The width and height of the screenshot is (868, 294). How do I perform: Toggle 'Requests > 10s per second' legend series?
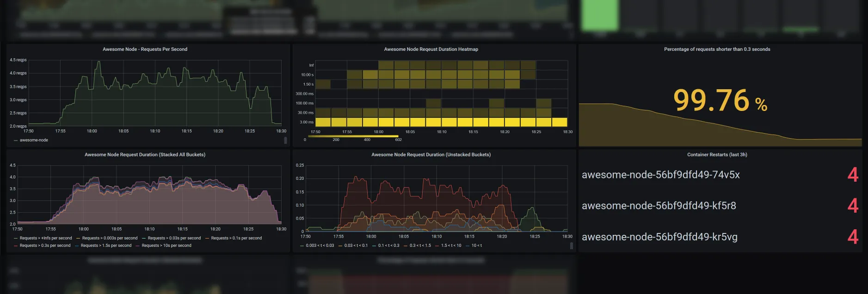click(166, 245)
